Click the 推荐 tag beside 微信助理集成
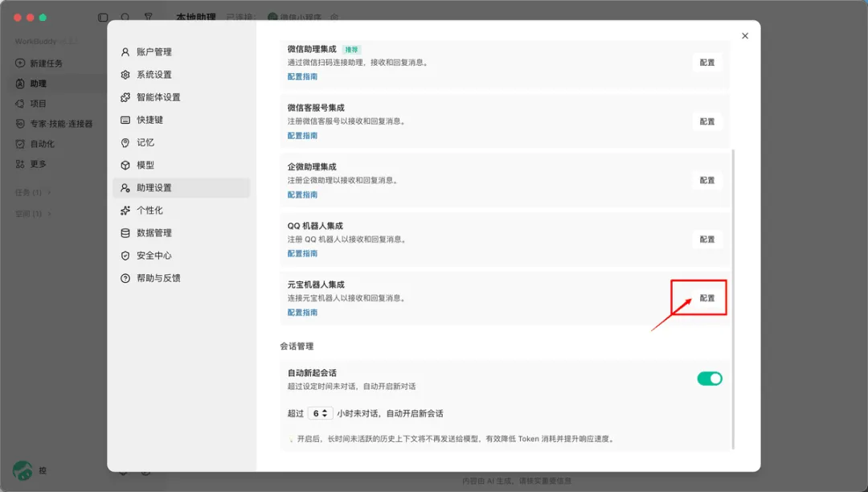 tap(351, 49)
